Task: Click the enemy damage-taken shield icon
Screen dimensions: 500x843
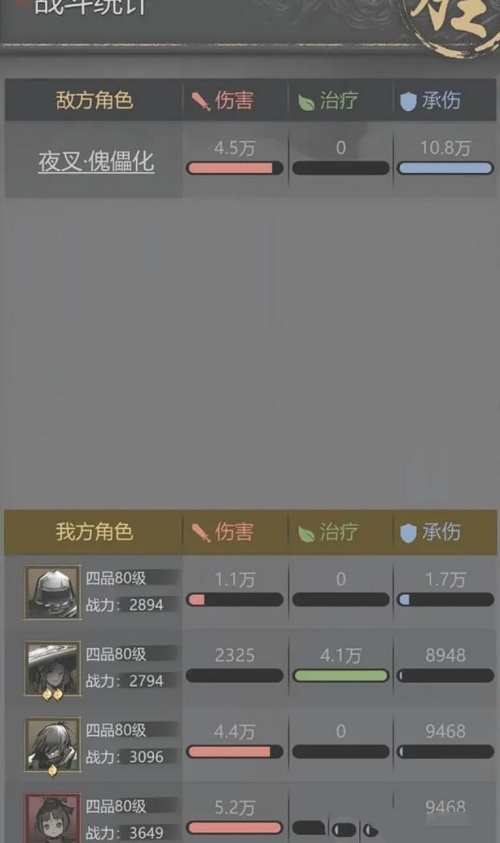Action: 408,101
